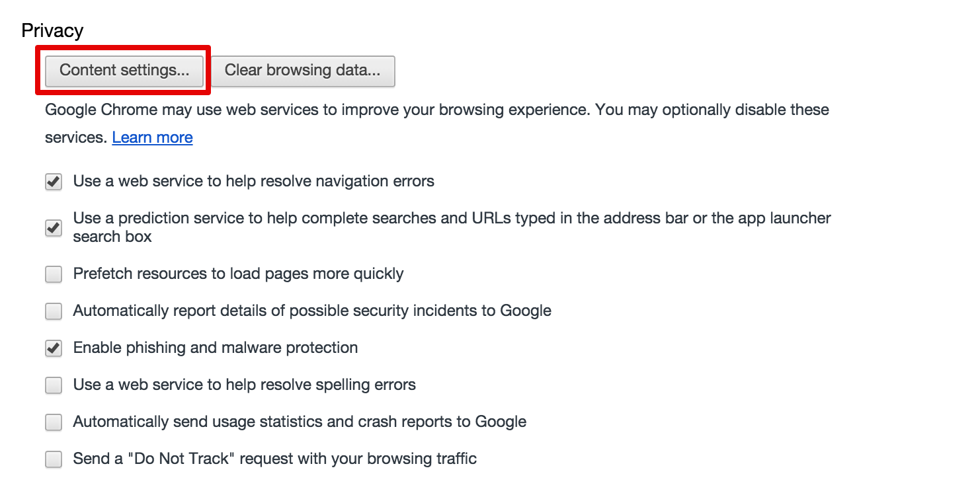The width and height of the screenshot is (980, 497).
Task: Click the "Enable phishing and malware protection" label text
Action: [x=216, y=348]
